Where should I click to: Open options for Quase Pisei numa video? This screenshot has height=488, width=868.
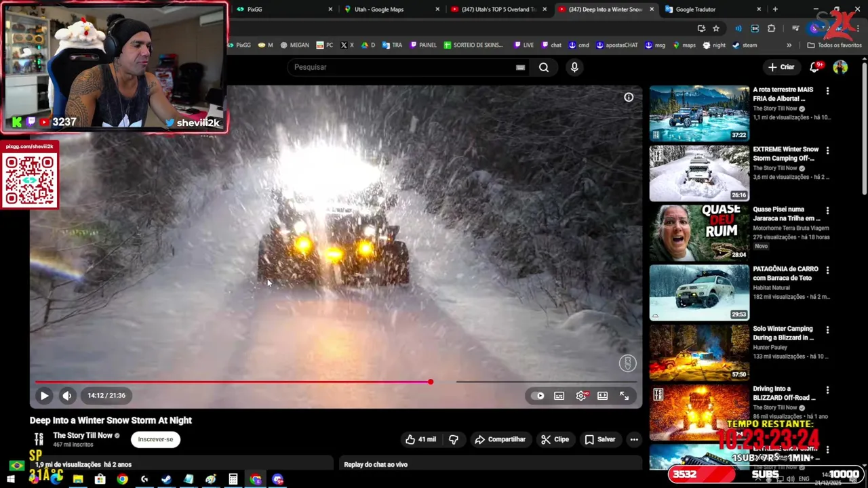(x=827, y=211)
